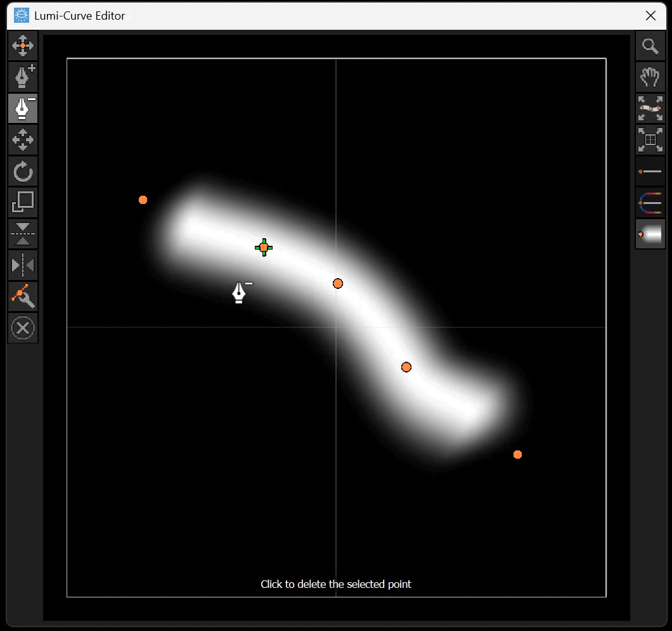
Task: Select the magnifier zoom tool
Action: pos(650,46)
